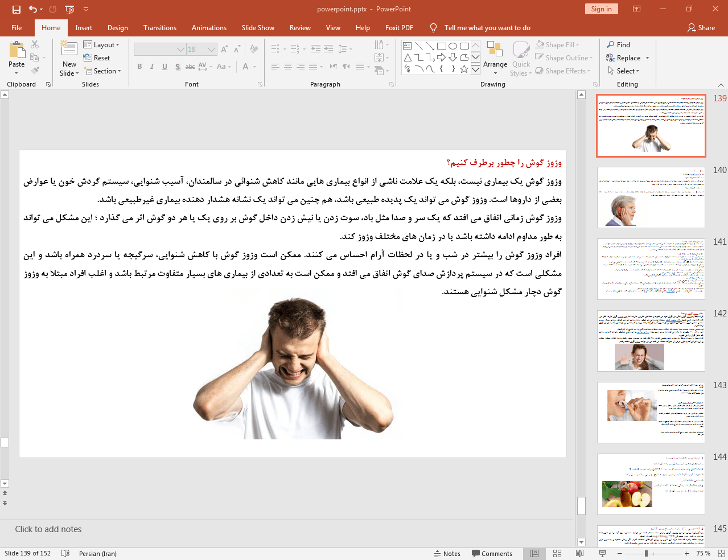Image resolution: width=728 pixels, height=560 pixels.
Task: Toggle bold formatting
Action: click(x=139, y=67)
